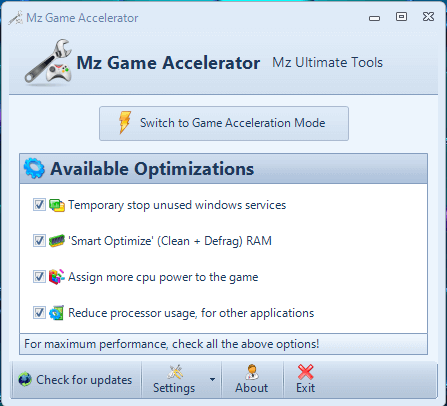The height and width of the screenshot is (406, 447).
Task: Click the reduce processor usage icon
Action: [x=57, y=313]
